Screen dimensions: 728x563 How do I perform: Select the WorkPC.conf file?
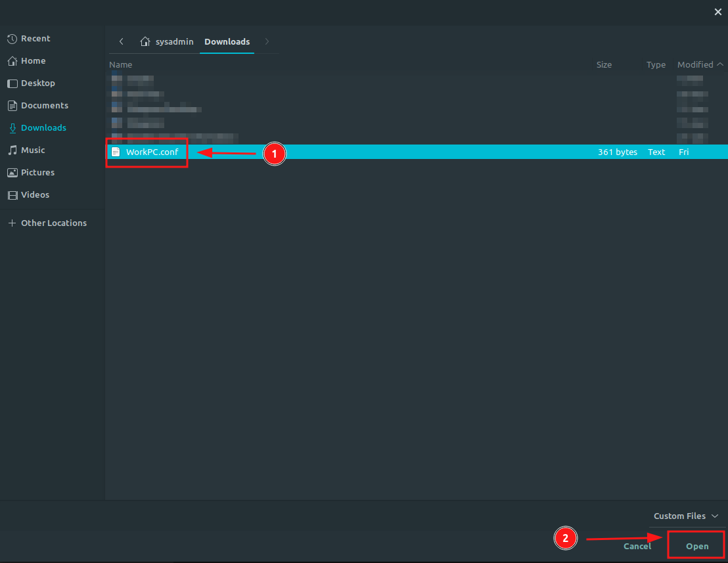152,151
